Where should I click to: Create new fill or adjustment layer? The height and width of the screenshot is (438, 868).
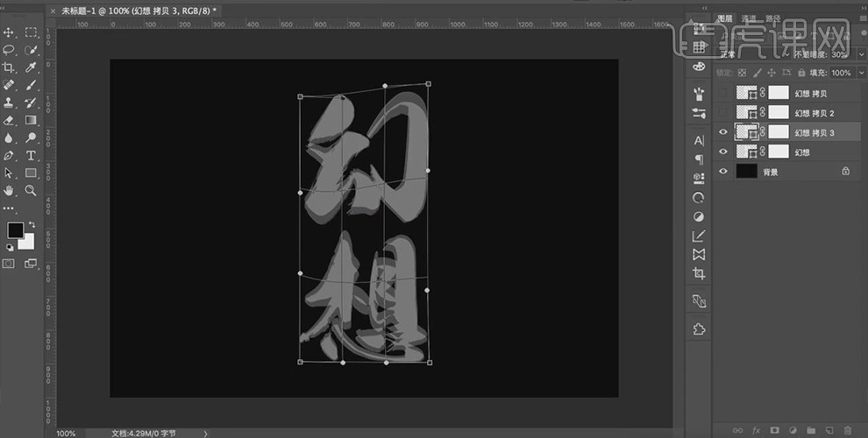[793, 430]
